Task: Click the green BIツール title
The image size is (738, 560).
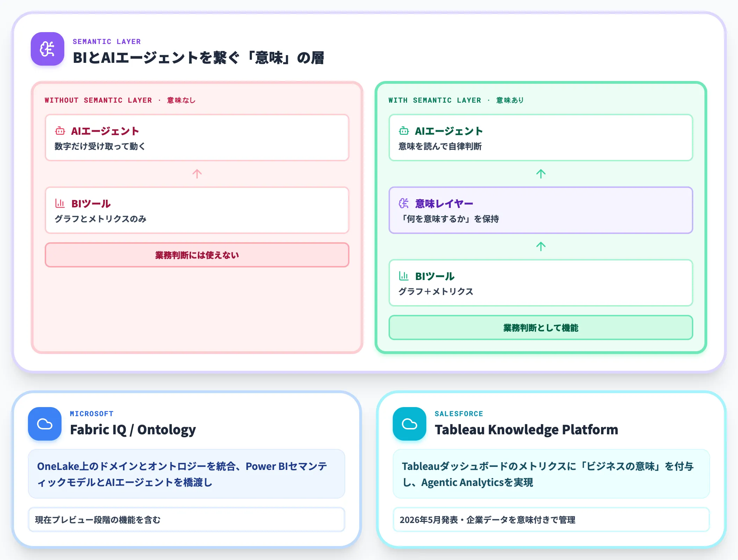Action: pos(435,276)
